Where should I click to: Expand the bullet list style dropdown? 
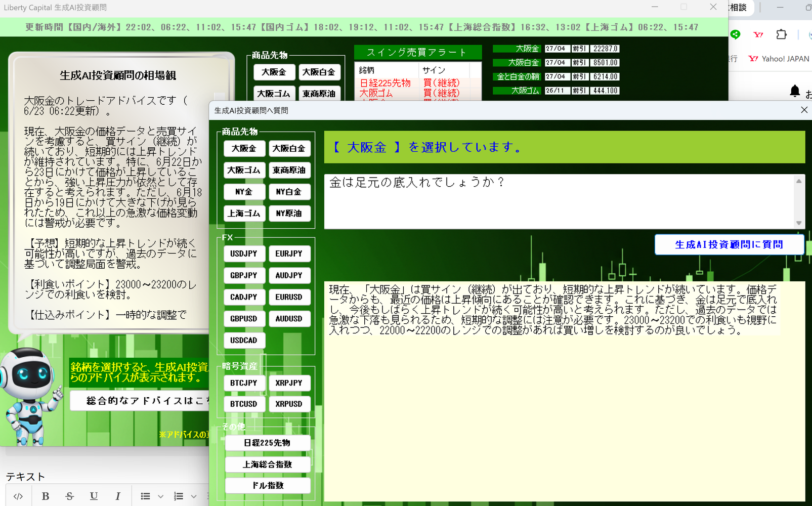point(161,496)
